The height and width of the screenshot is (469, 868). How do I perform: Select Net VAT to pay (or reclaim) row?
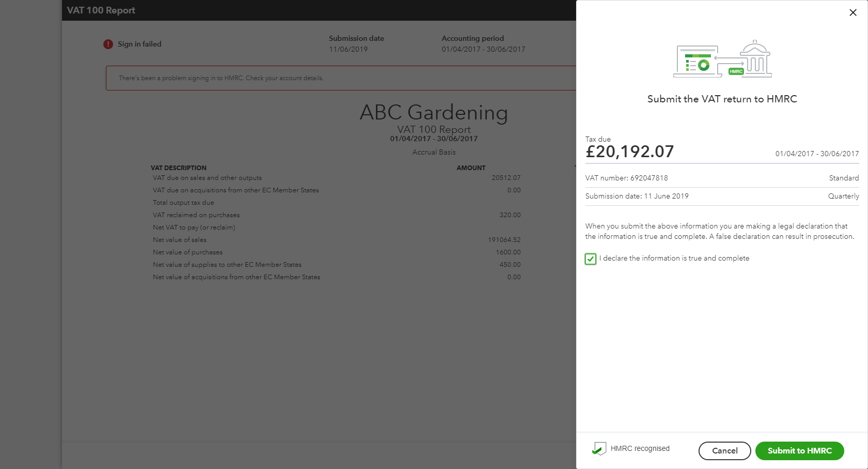pyautogui.click(x=336, y=228)
